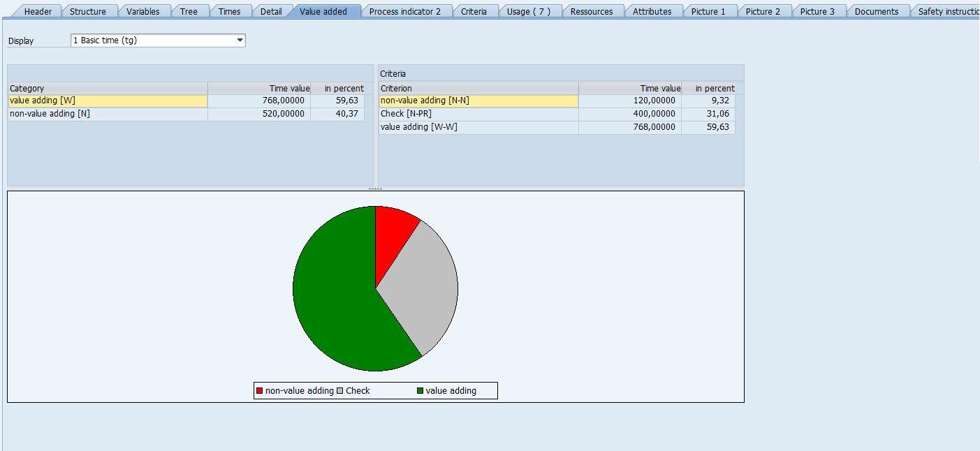
Task: Switch to the Usage ( 7 ) tab
Action: click(x=528, y=11)
